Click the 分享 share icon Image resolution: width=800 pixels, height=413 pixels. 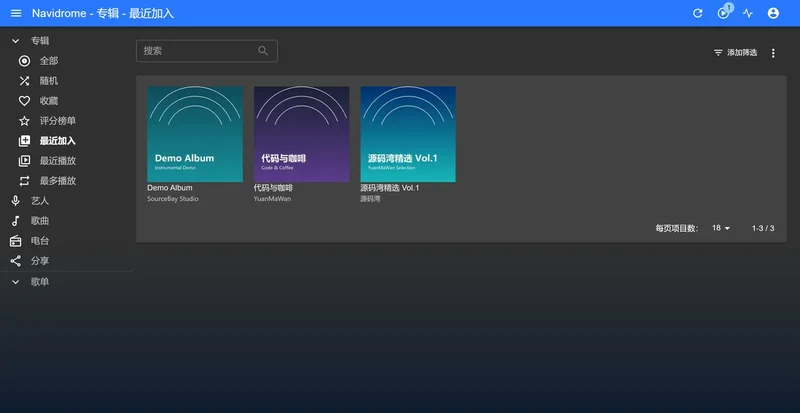(16, 261)
